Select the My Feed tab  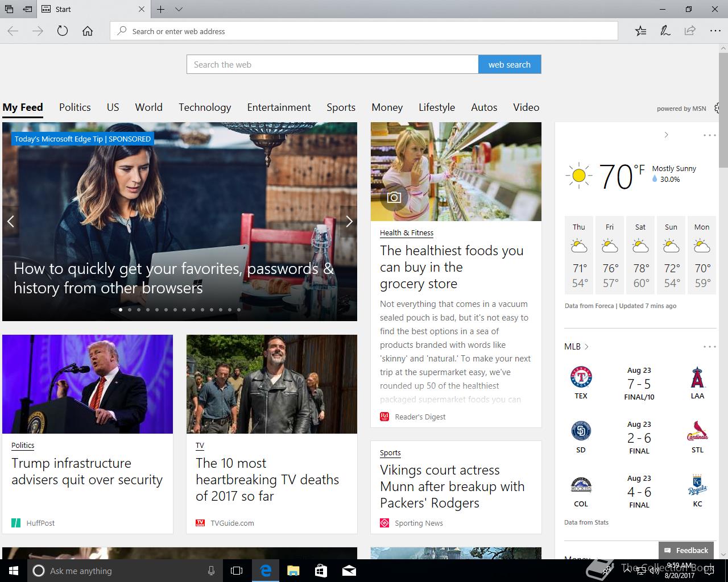[23, 107]
